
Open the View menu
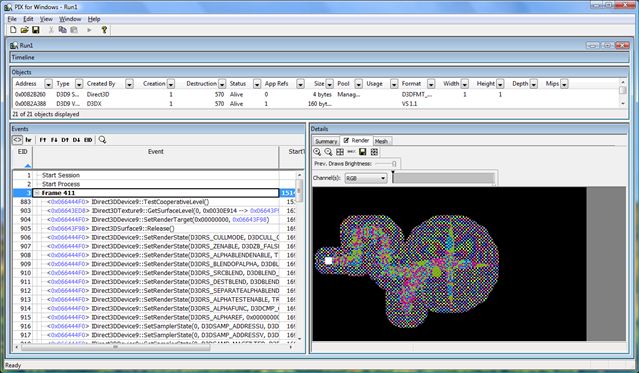[x=46, y=19]
